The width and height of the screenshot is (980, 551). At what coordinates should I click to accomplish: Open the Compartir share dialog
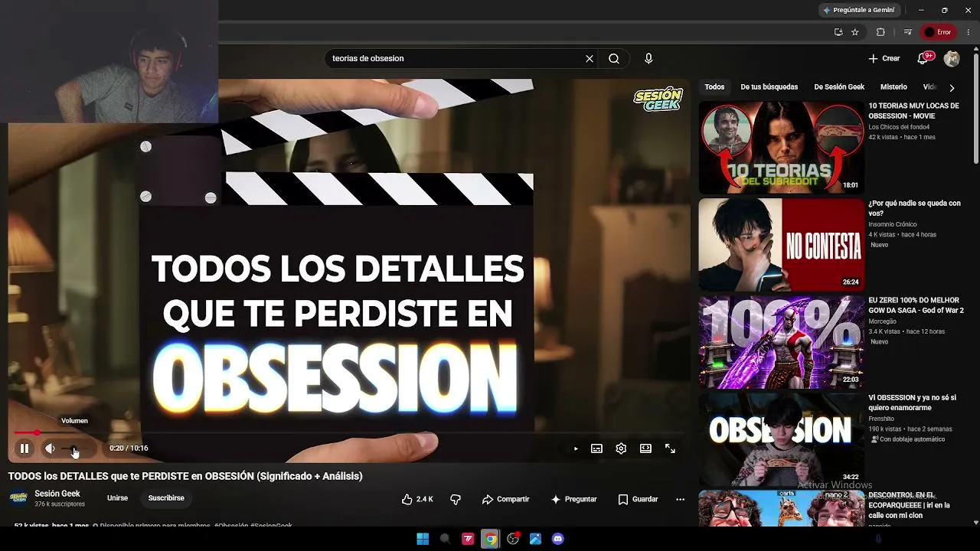coord(506,499)
